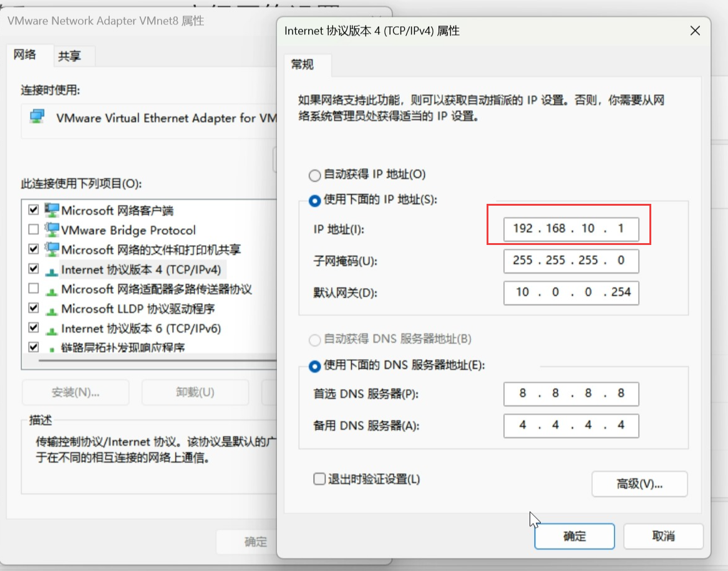This screenshot has height=571, width=728.
Task: Select the 使用下面的 IP 地址 radio button
Action: [315, 200]
